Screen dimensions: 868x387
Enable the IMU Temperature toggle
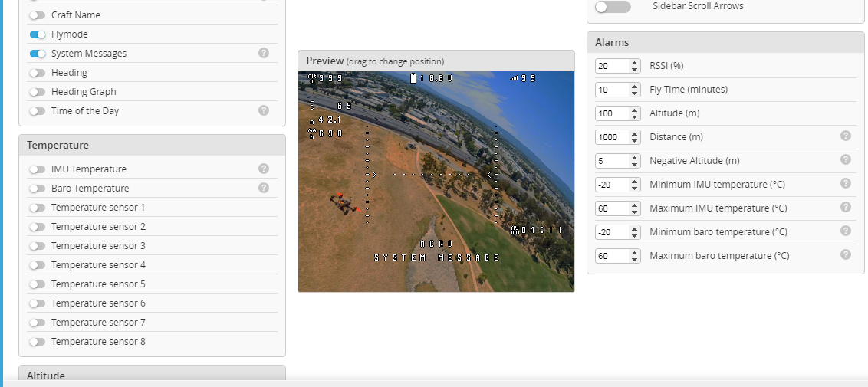(x=37, y=169)
